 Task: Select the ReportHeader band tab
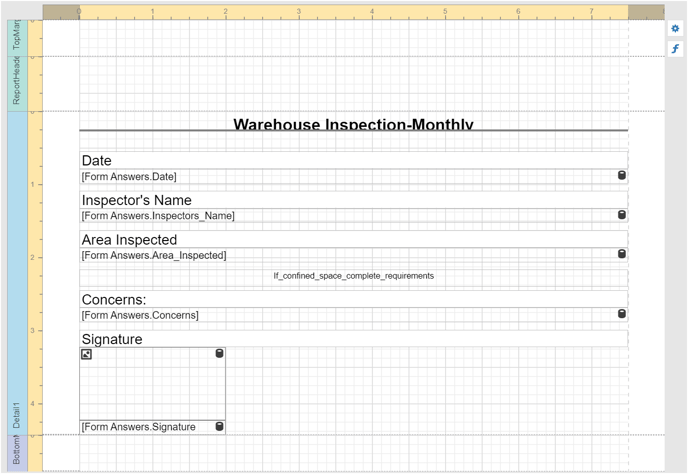[17, 83]
